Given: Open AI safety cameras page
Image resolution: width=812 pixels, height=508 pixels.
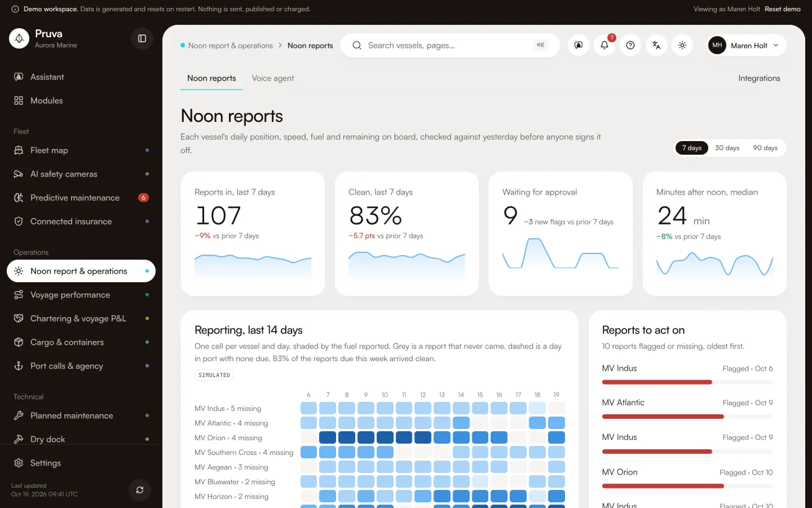Looking at the screenshot, I should pyautogui.click(x=81, y=174).
